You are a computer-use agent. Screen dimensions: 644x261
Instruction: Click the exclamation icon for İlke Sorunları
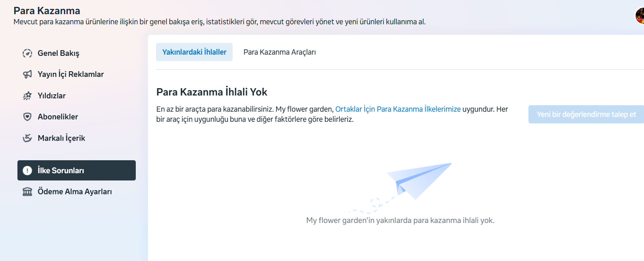coord(27,170)
